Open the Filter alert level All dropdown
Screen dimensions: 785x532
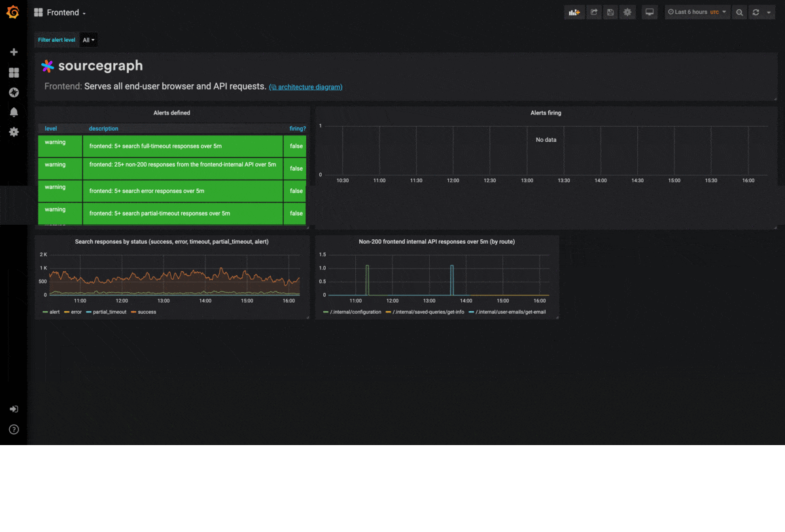click(89, 40)
